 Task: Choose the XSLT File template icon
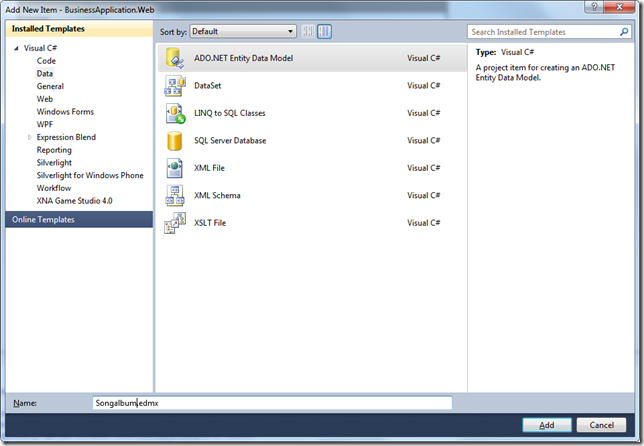tap(175, 223)
